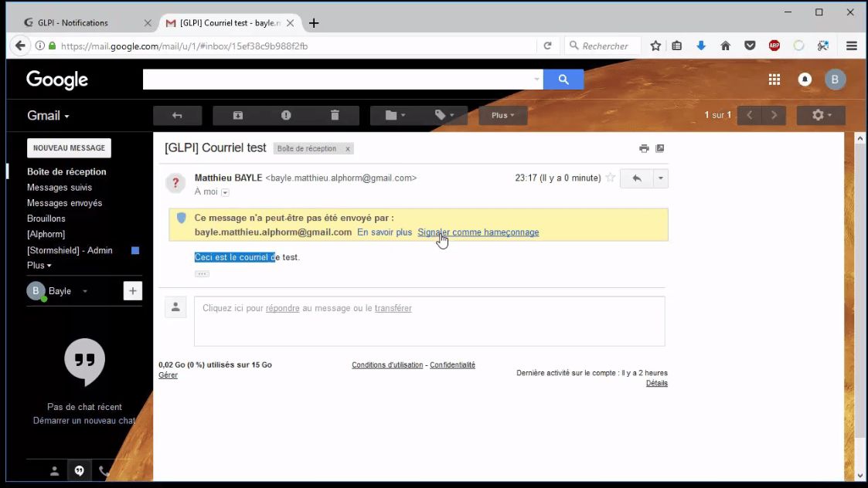Open Google apps grid icon
Image resolution: width=868 pixels, height=488 pixels.
click(x=774, y=80)
